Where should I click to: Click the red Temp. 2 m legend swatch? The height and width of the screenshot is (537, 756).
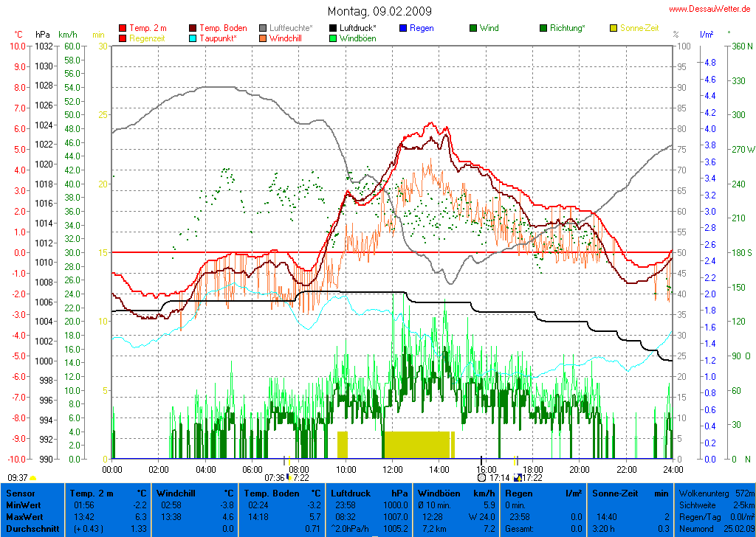pos(123,28)
